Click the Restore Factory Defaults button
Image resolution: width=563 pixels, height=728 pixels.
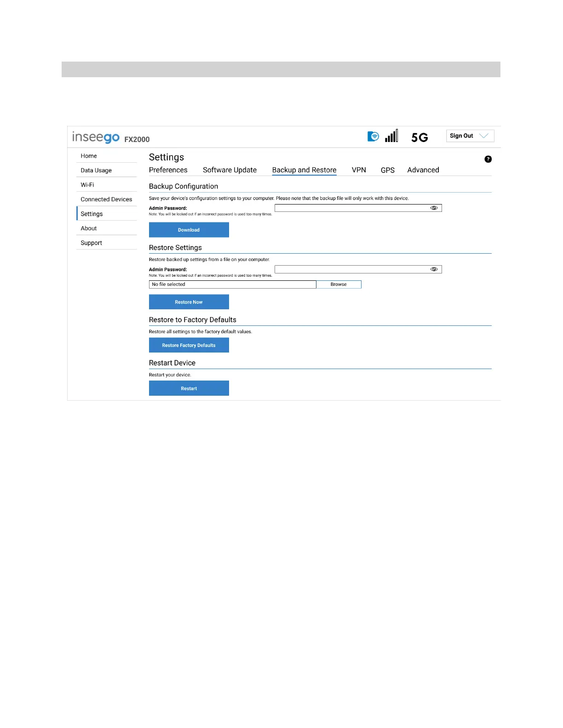(x=189, y=345)
